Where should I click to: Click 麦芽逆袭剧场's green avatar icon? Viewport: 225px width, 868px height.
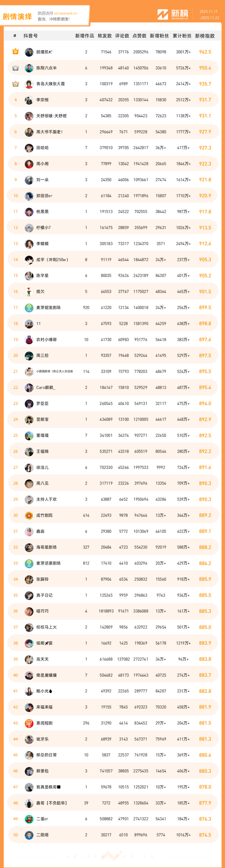pos(29,563)
